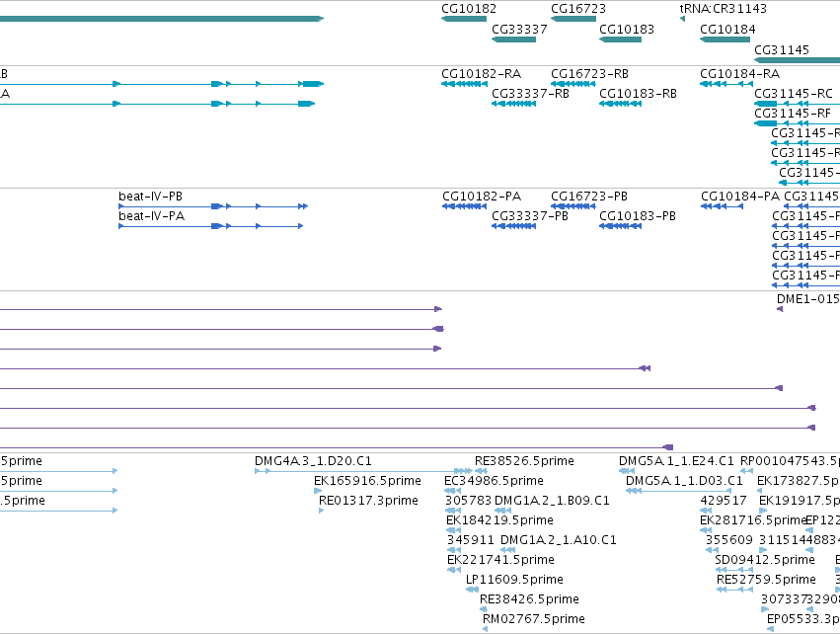Select the EK281716.5prime label
The width and height of the screenshot is (840, 634).
[x=753, y=520]
